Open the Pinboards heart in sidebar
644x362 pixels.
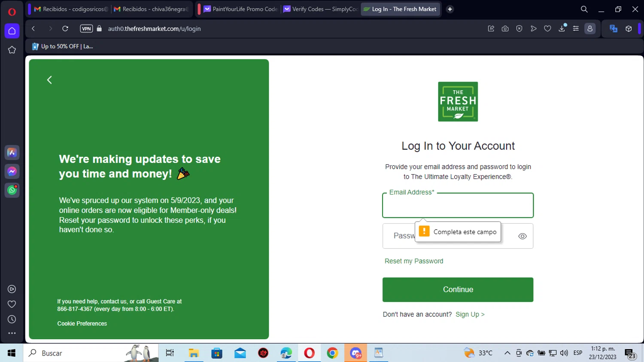click(x=12, y=304)
